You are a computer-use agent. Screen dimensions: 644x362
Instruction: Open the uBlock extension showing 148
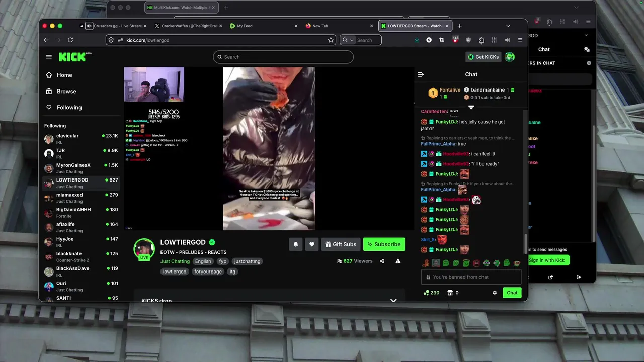pos(455,39)
